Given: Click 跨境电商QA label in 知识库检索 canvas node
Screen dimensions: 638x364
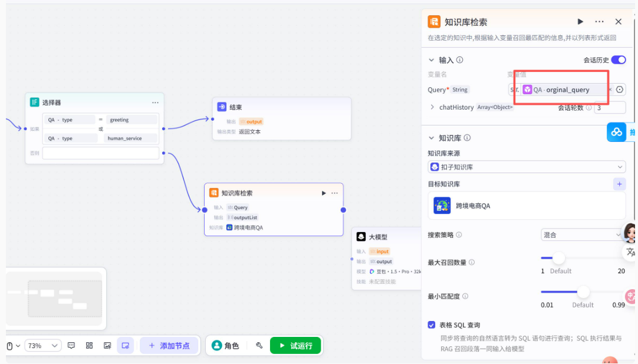Looking at the screenshot, I should pyautogui.click(x=248, y=227).
